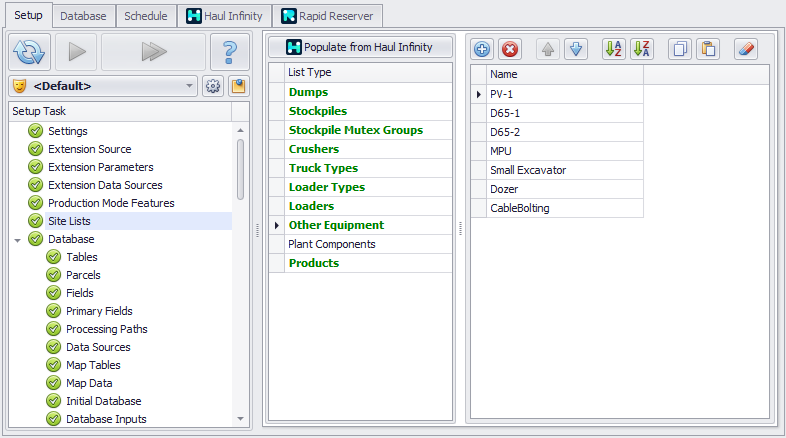This screenshot has width=786, height=438.
Task: Select Parcels under Database
Action: 83,275
